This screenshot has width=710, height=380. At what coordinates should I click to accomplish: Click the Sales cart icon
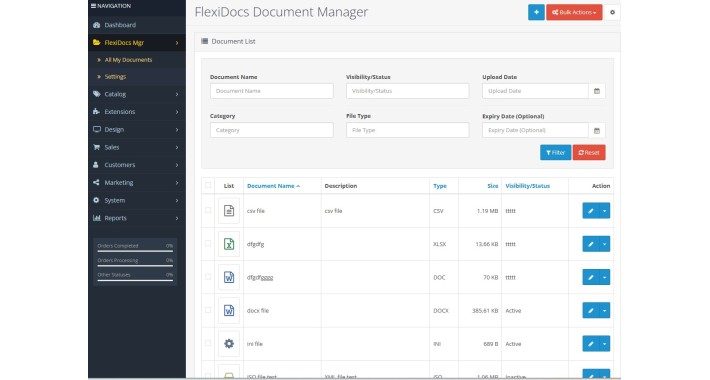(96, 147)
